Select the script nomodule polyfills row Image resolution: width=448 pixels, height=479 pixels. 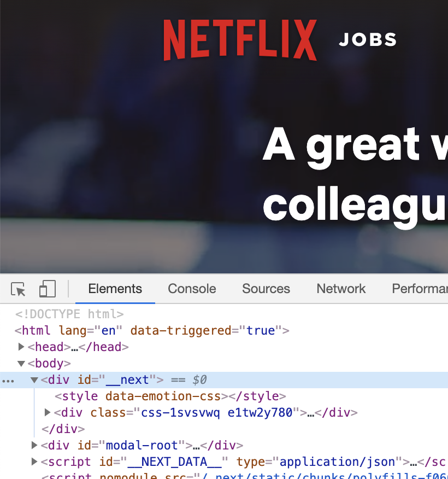[x=244, y=475]
